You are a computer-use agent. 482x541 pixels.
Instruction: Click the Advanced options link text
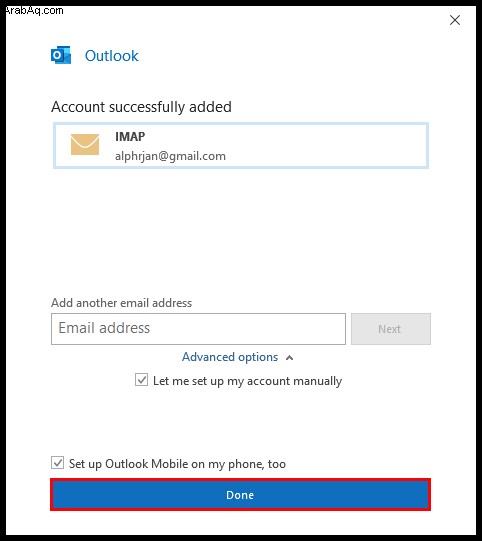click(230, 357)
